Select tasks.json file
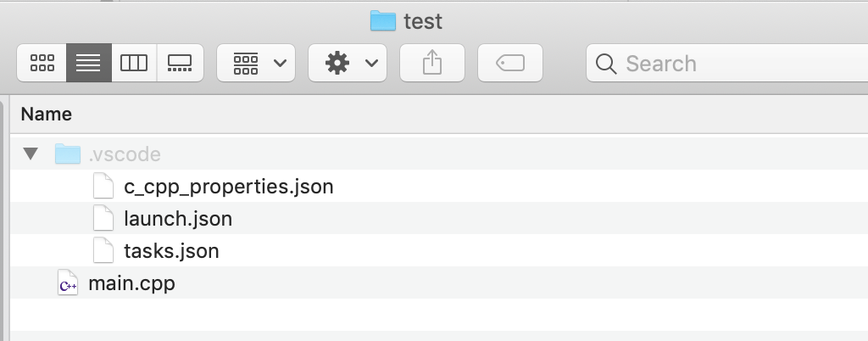 pyautogui.click(x=171, y=251)
